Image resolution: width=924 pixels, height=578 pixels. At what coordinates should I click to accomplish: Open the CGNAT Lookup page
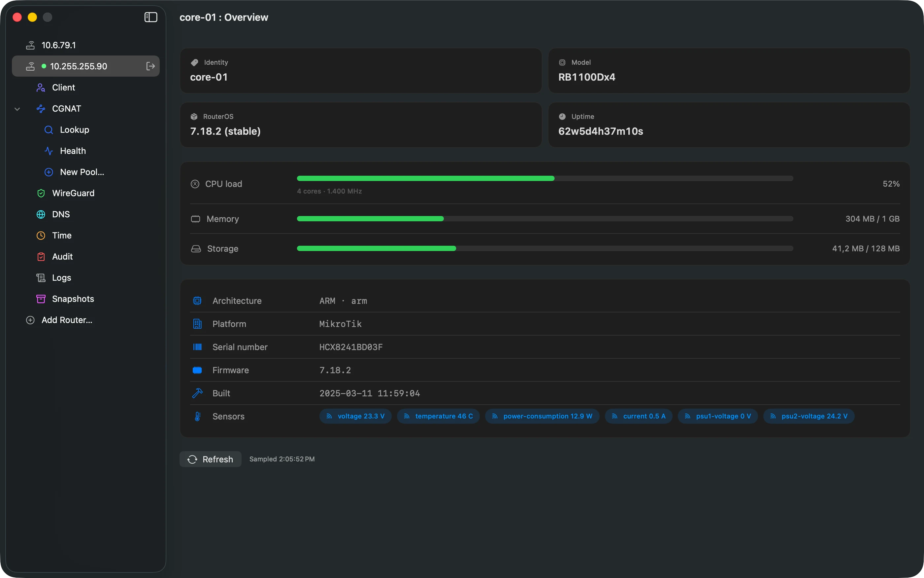coord(85,130)
